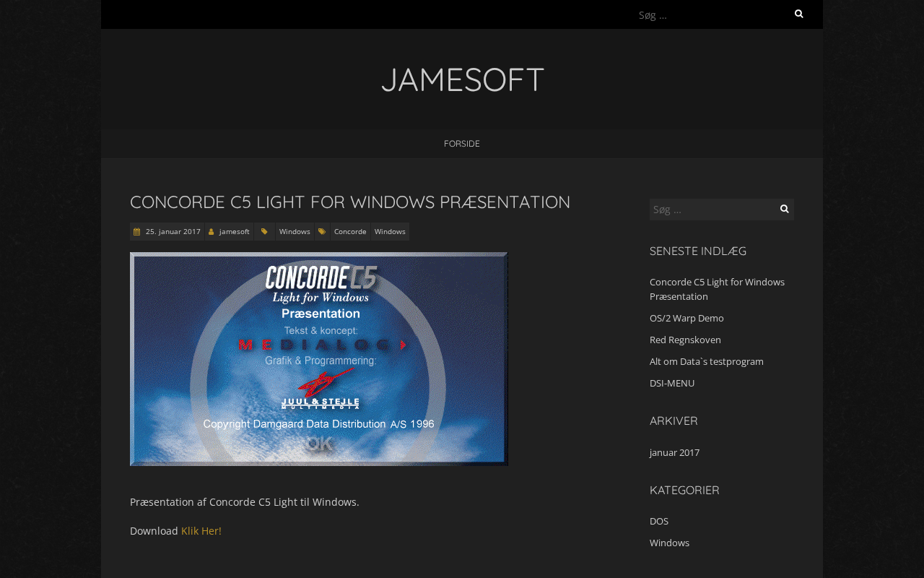This screenshot has height=578, width=924.
Task: Click the category tag icon before Windows
Action: click(264, 232)
